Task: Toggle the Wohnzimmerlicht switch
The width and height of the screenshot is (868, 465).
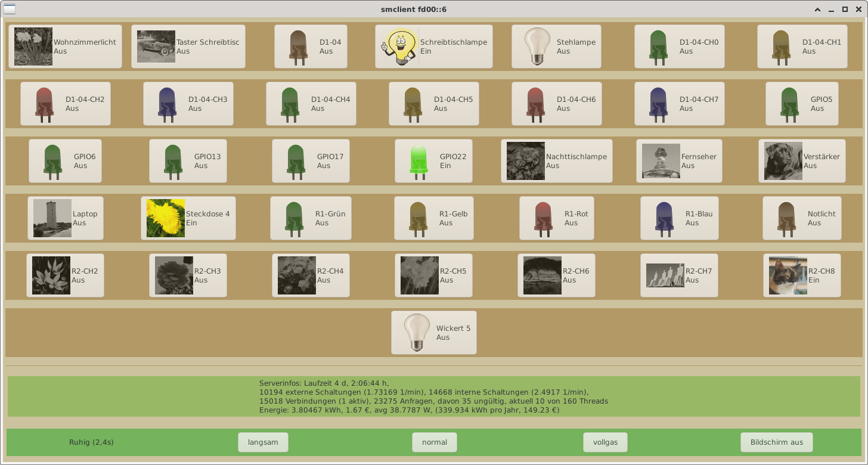Action: 65,46
